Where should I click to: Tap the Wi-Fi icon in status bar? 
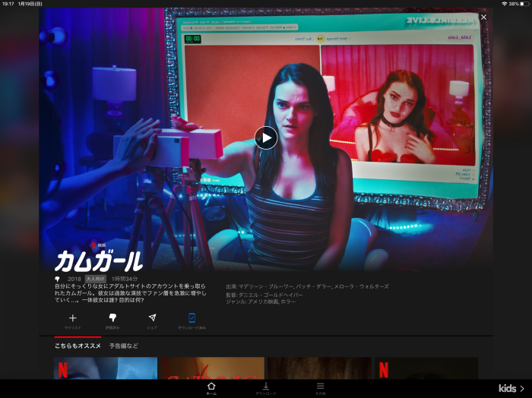click(505, 4)
